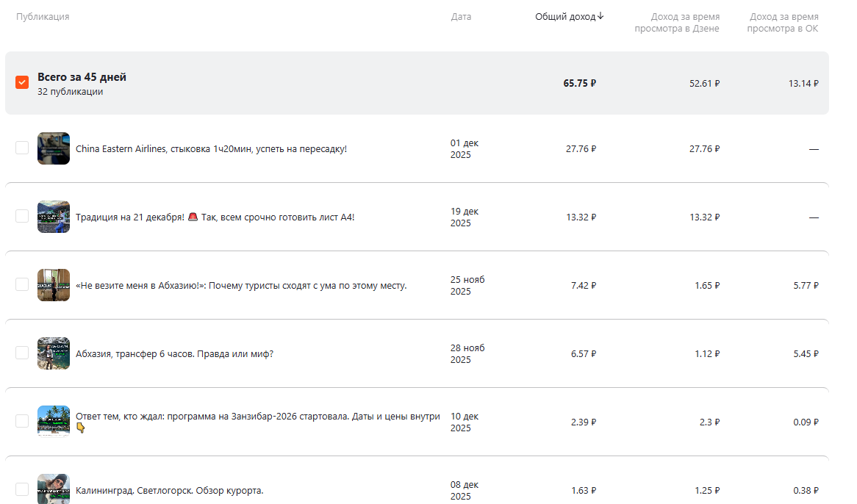Mark checkbox for Занзибар-2026 program post

[22, 422]
